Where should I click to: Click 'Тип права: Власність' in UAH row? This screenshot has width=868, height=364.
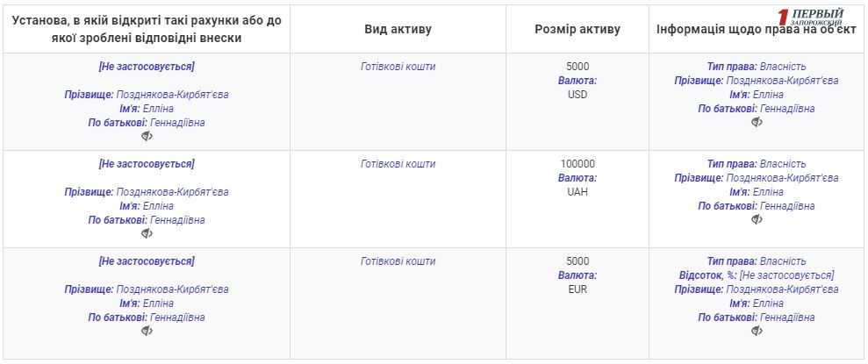click(x=757, y=164)
